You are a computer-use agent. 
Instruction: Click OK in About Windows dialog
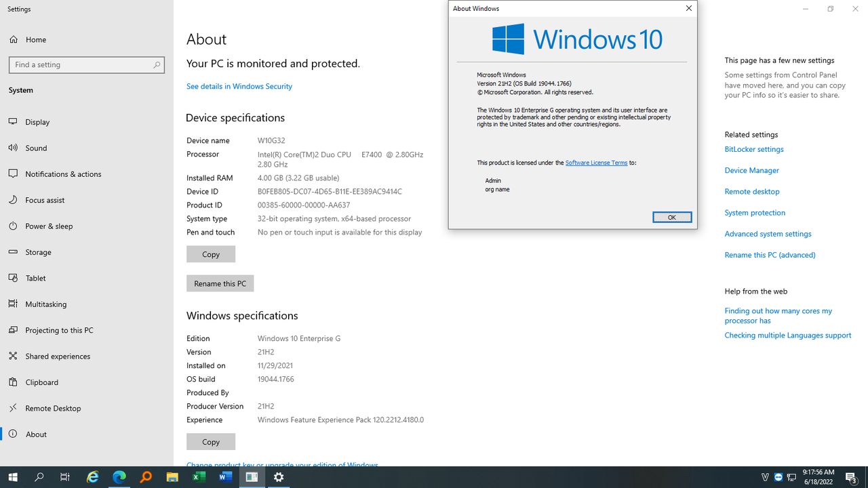tap(672, 217)
